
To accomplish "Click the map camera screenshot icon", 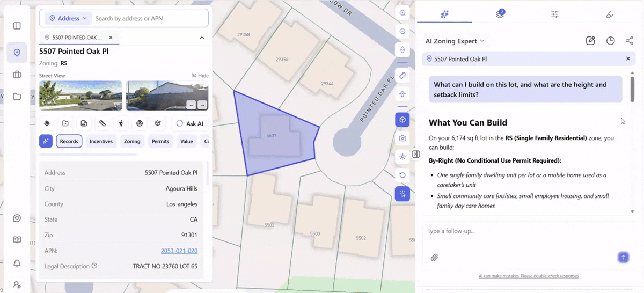I will point(402,138).
